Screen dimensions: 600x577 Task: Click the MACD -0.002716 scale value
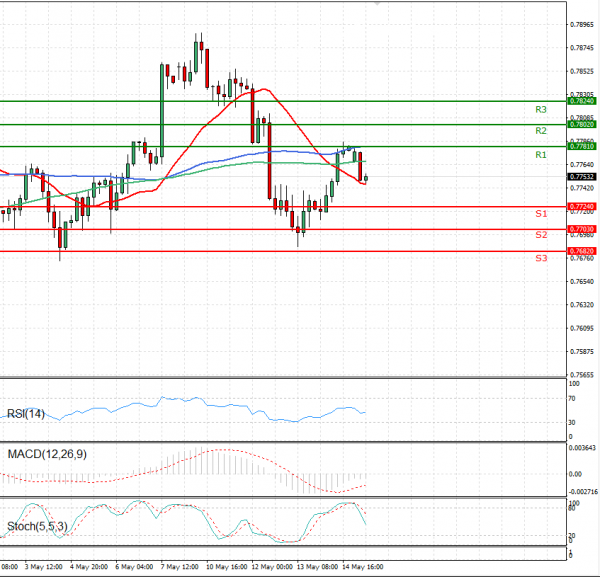click(x=583, y=491)
